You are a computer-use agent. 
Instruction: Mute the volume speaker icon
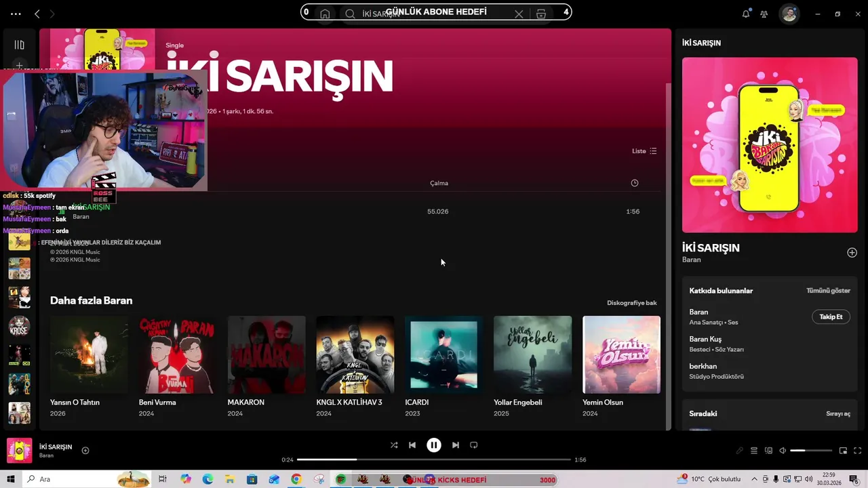783,451
